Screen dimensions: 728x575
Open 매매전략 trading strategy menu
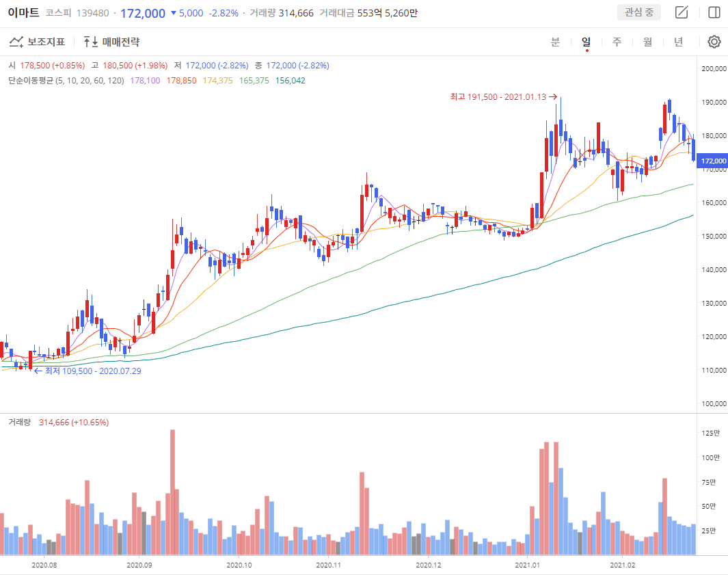(x=111, y=42)
